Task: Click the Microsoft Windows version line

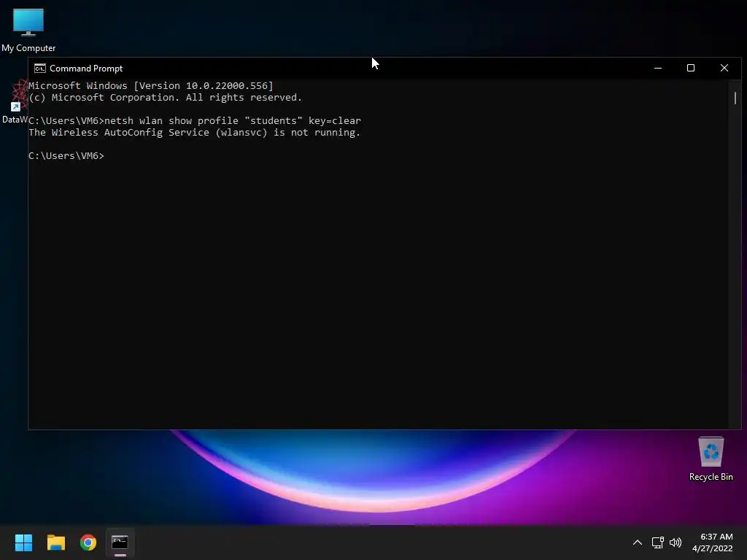Action: point(150,86)
